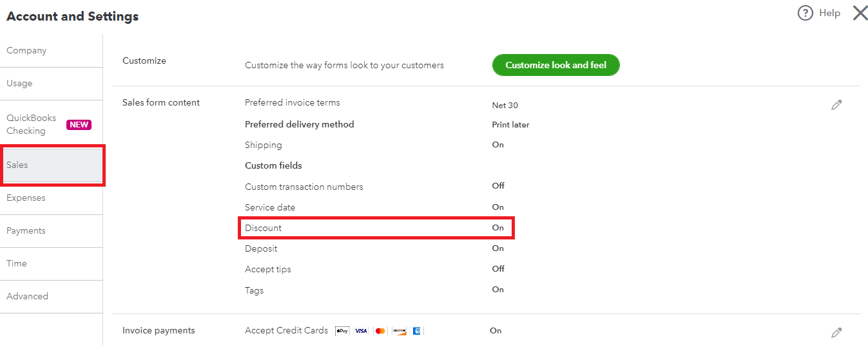Click the Preferred invoice terms Net 30 value
Screen dimensions: 868x345
click(505, 106)
